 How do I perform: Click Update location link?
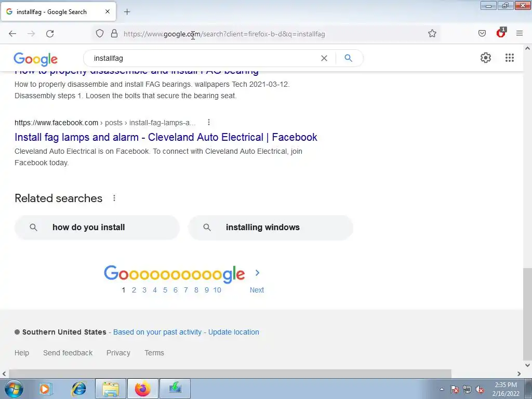234,332
